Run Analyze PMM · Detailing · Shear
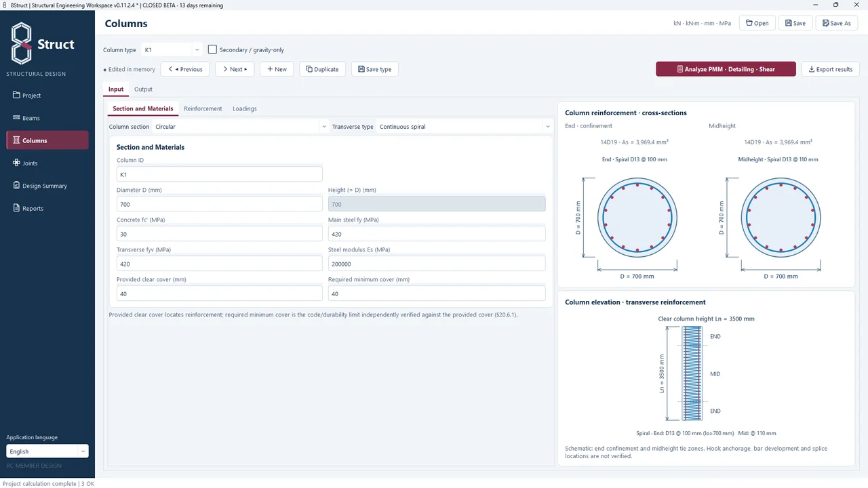The height and width of the screenshot is (488, 868). [726, 69]
